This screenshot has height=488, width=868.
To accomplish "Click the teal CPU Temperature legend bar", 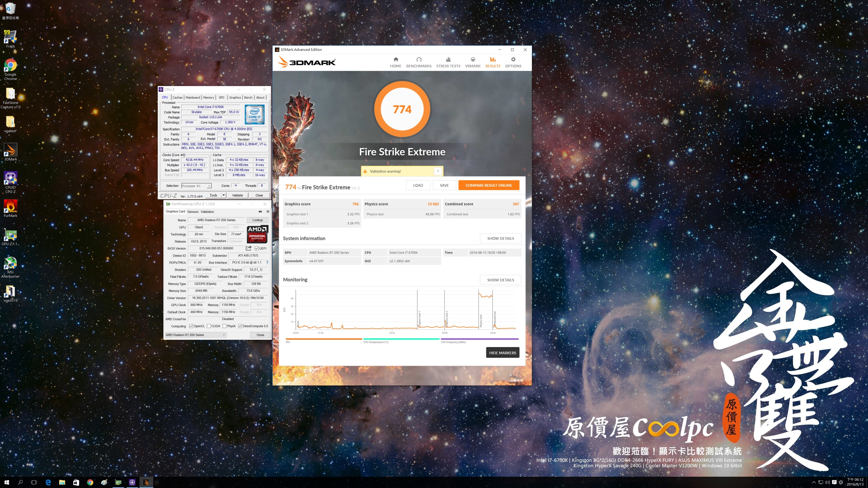I will (x=401, y=339).
